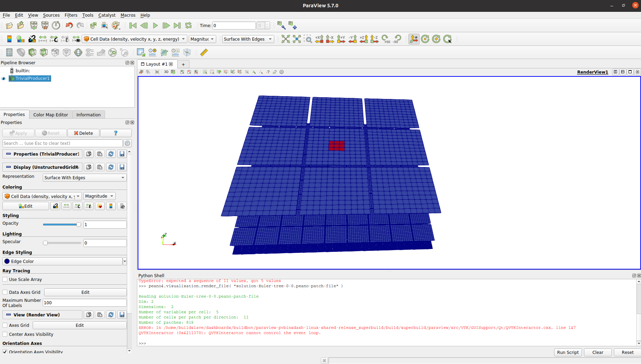Click the Find Data icon

281,25
